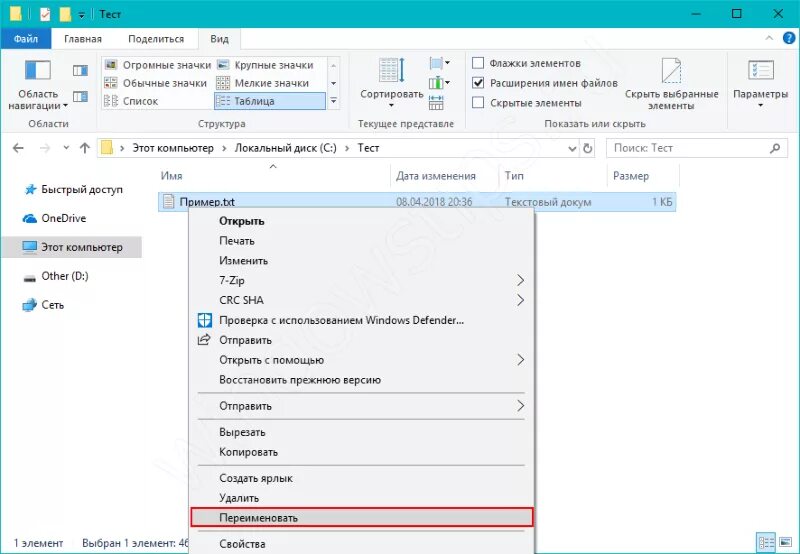Open address bar history dropdown
The height and width of the screenshot is (554, 800).
pos(572,148)
